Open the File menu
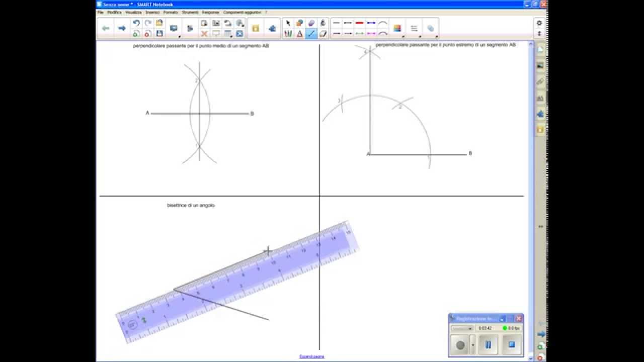 click(100, 12)
